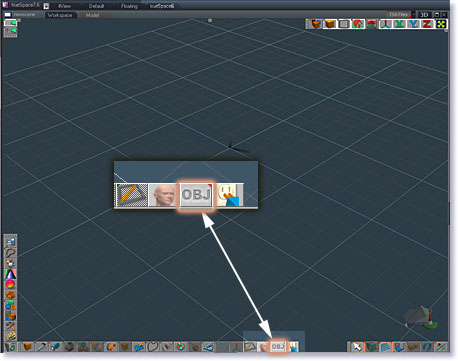Click the red house icon in top-right toolbar
The width and height of the screenshot is (458, 361).
click(358, 24)
